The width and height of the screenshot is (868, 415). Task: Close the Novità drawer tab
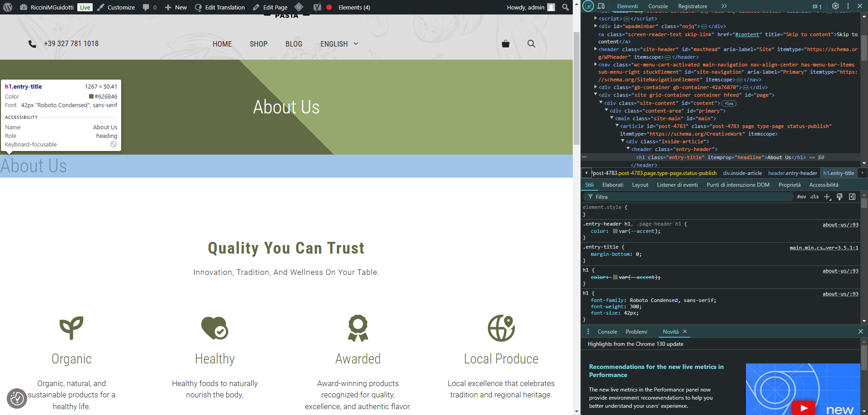click(685, 332)
